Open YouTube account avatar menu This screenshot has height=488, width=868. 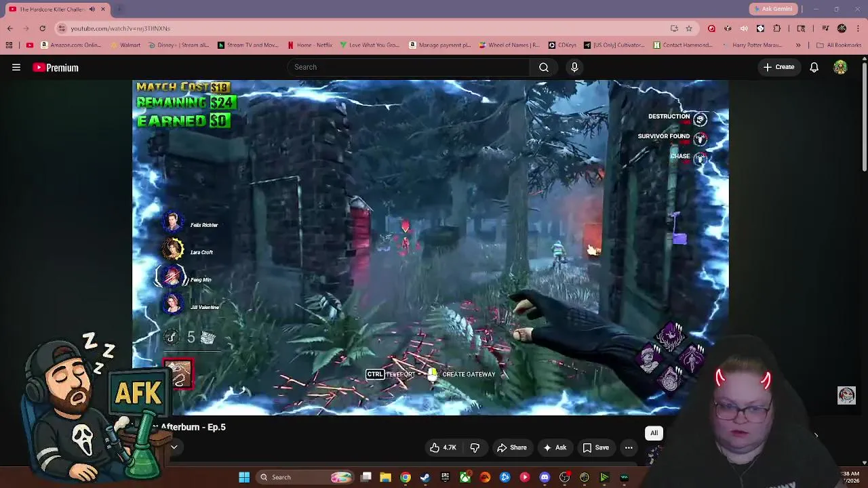click(840, 67)
